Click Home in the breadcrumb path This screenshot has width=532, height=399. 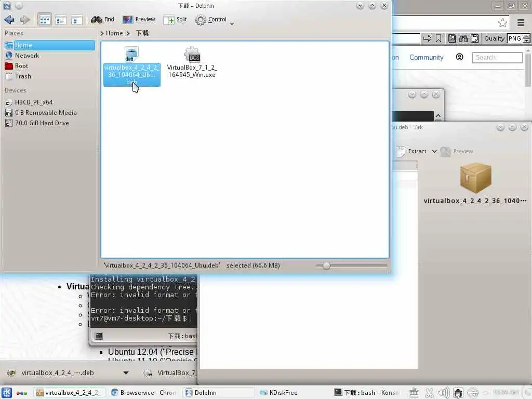point(114,33)
